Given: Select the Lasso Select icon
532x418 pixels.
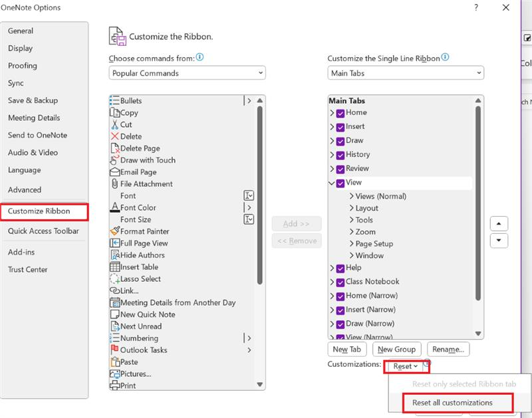Looking at the screenshot, I should click(114, 278).
